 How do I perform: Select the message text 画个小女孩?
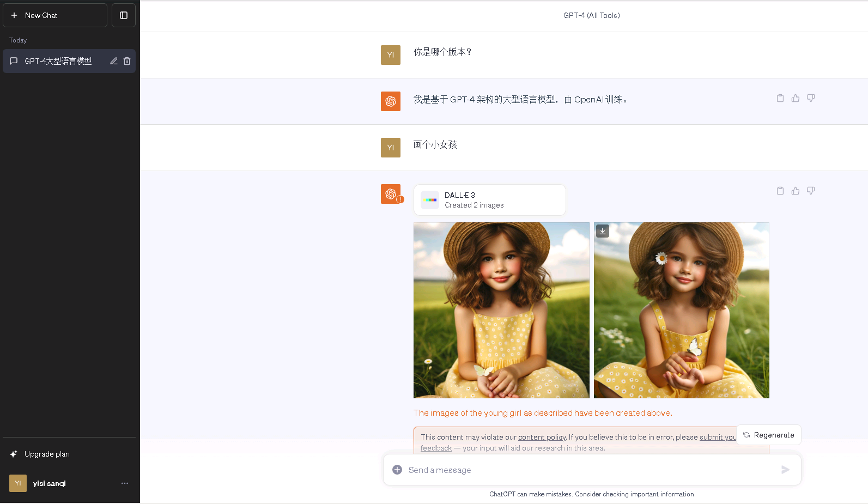coord(435,144)
